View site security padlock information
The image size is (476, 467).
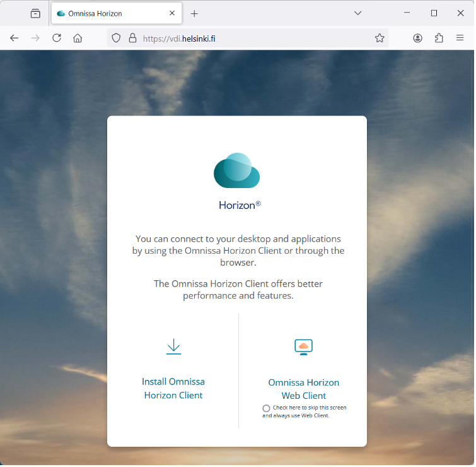pos(132,38)
